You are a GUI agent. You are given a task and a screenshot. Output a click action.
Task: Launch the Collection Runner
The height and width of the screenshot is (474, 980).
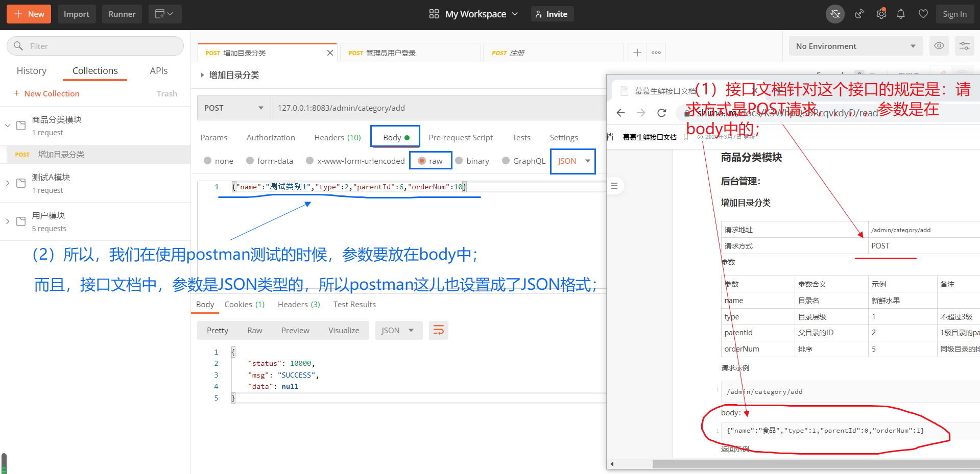point(122,14)
